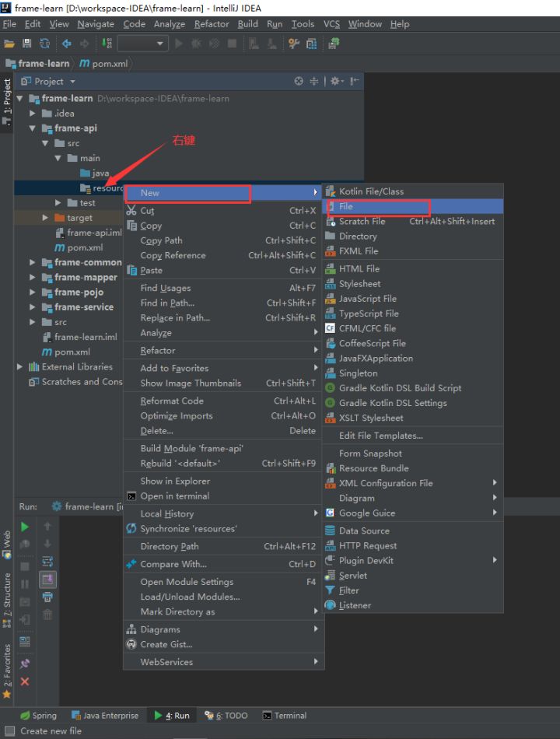This screenshot has width=560, height=739.
Task: Expand the frame-common module
Action: (x=33, y=262)
